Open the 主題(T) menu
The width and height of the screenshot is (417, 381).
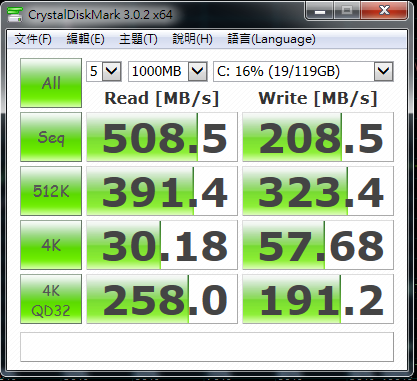point(138,39)
